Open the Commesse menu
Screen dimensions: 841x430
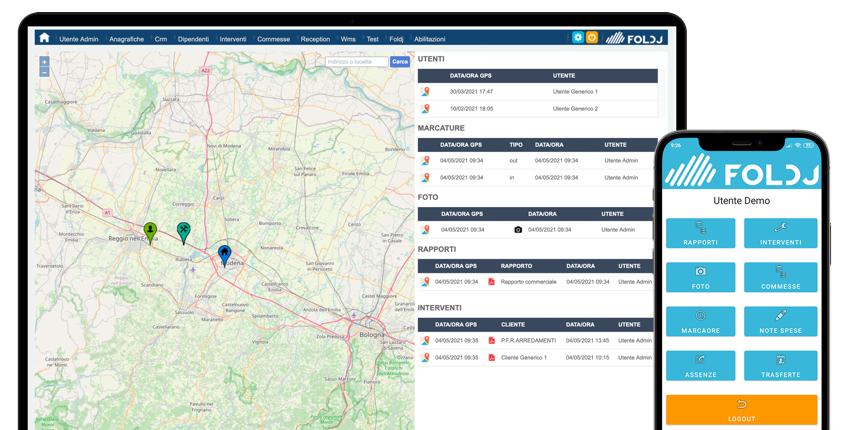click(273, 39)
